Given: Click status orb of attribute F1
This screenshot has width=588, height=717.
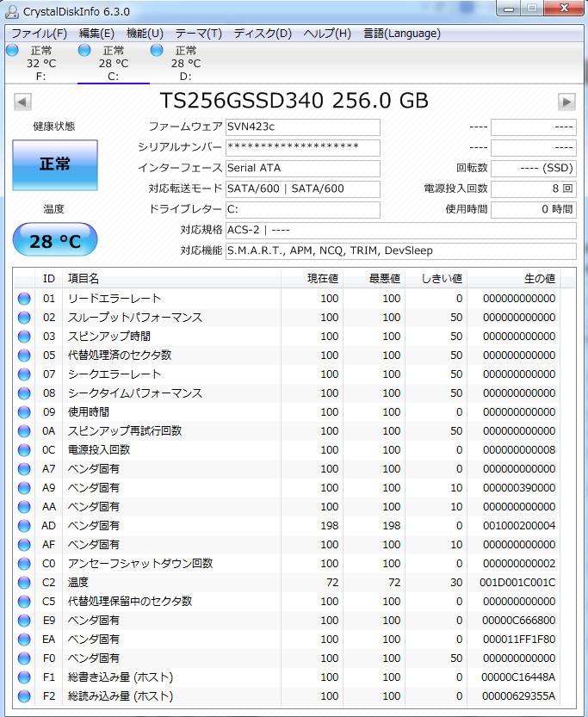Looking at the screenshot, I should (x=24, y=677).
